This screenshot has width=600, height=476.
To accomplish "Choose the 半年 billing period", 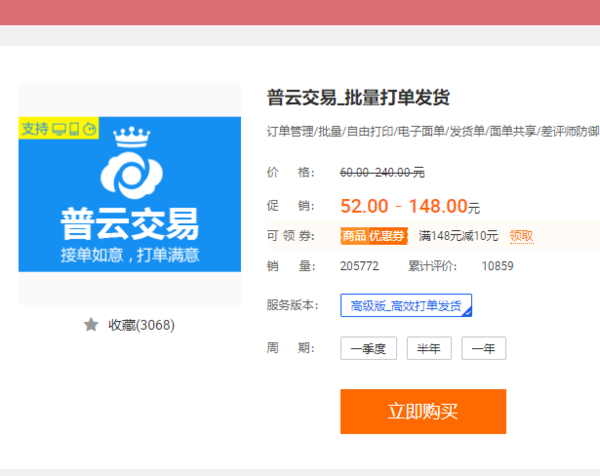I will tap(429, 348).
